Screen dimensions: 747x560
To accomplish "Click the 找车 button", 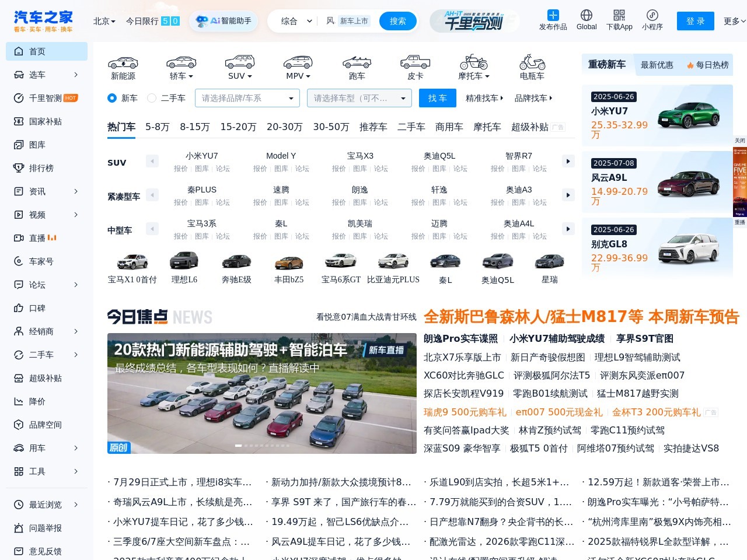I will [x=437, y=98].
